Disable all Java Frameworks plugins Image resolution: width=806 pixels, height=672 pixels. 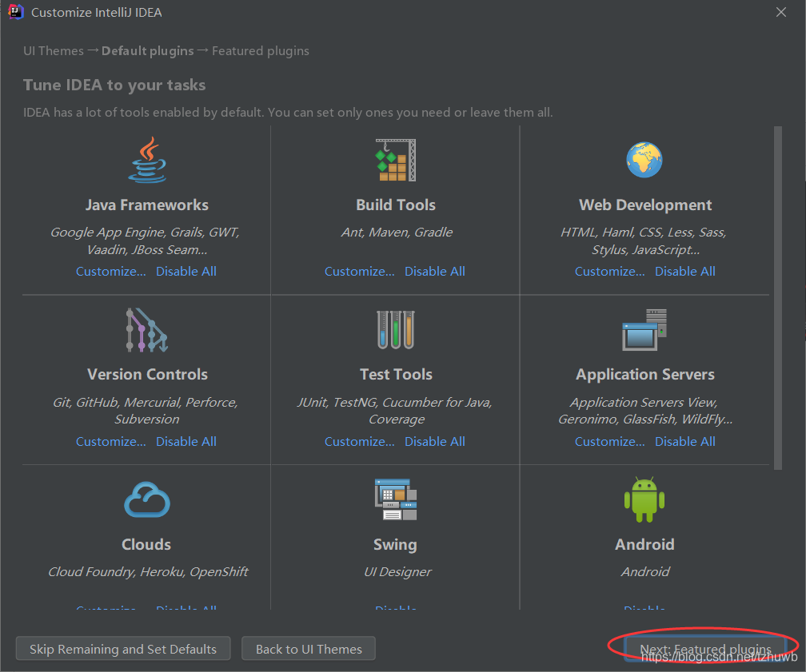(186, 271)
